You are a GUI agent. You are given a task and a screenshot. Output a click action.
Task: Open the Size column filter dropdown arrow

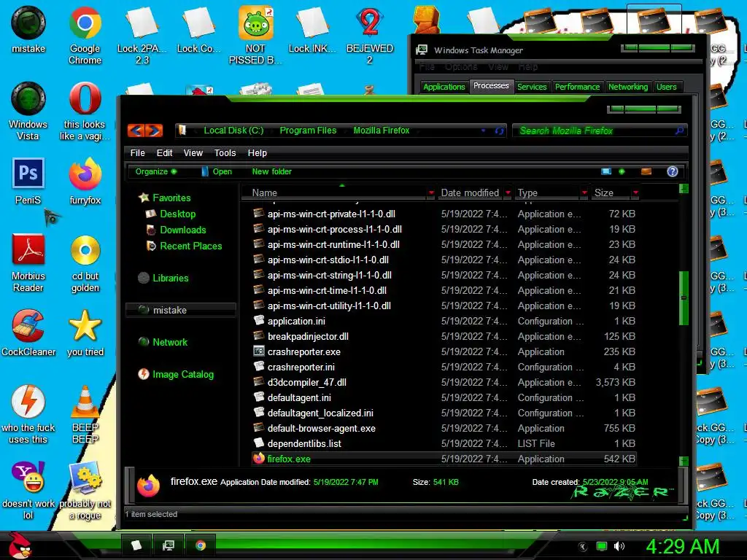pyautogui.click(x=635, y=192)
